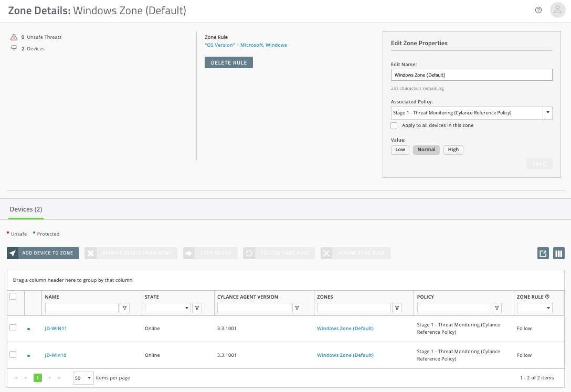Image resolution: width=571 pixels, height=392 pixels.
Task: Enable Apply to all devices checkbox
Action: [394, 126]
